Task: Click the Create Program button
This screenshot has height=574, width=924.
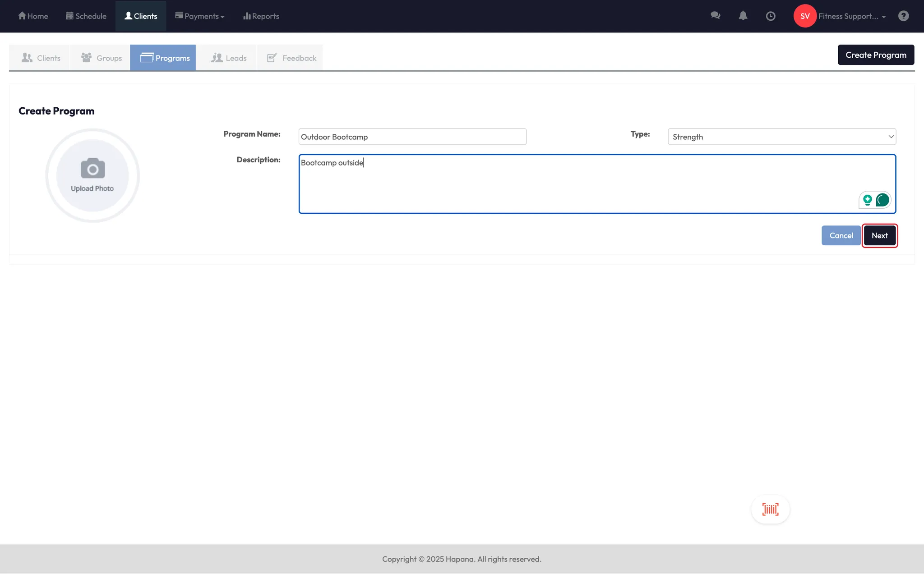Action: (x=875, y=55)
